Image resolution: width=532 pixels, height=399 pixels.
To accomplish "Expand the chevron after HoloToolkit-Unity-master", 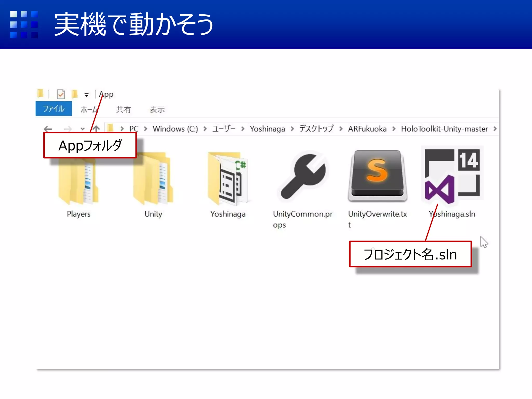I will pos(495,129).
